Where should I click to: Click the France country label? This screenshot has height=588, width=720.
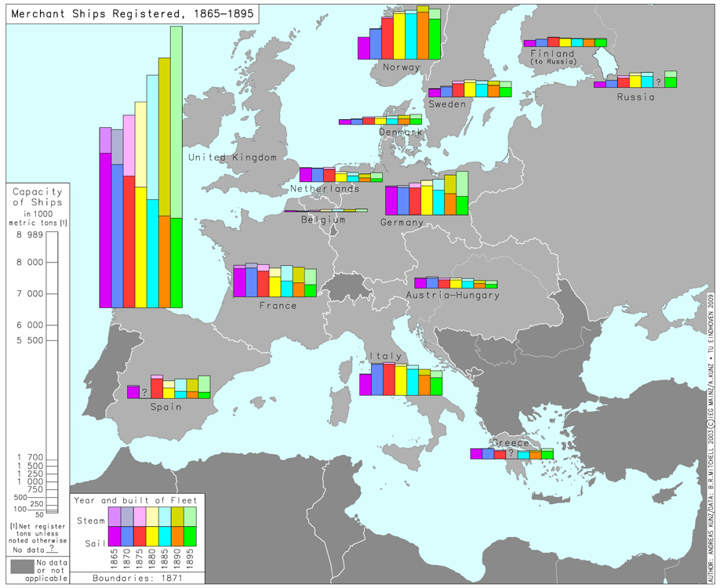(278, 305)
